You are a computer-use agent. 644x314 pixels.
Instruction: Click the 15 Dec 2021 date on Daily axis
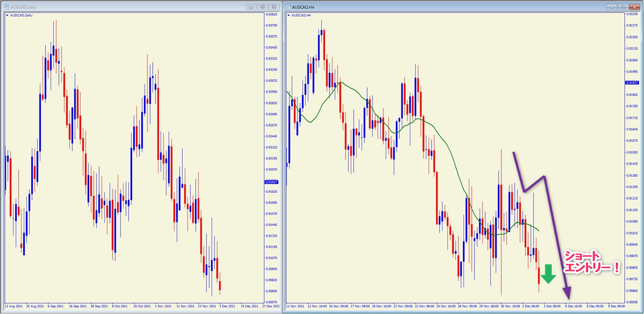(249, 306)
